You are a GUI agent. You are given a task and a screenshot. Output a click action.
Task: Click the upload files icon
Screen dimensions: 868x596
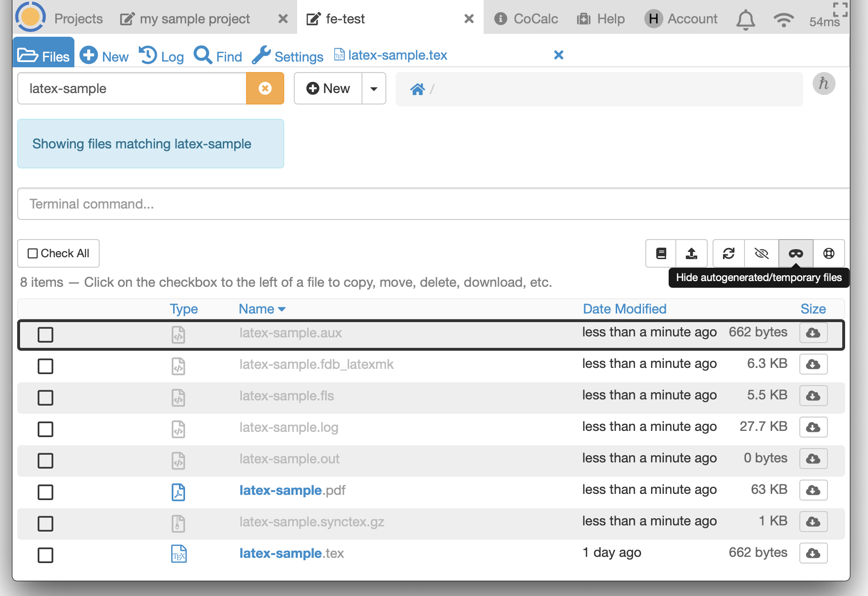tap(691, 253)
